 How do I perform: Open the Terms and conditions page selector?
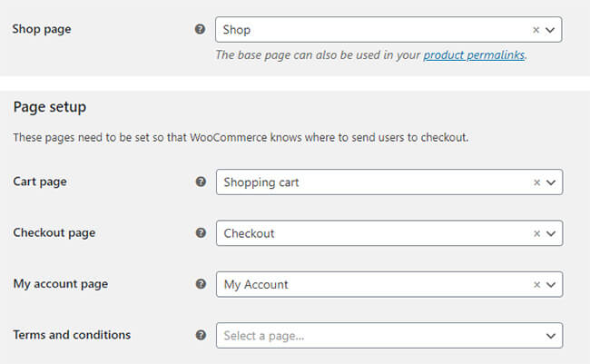coord(389,335)
